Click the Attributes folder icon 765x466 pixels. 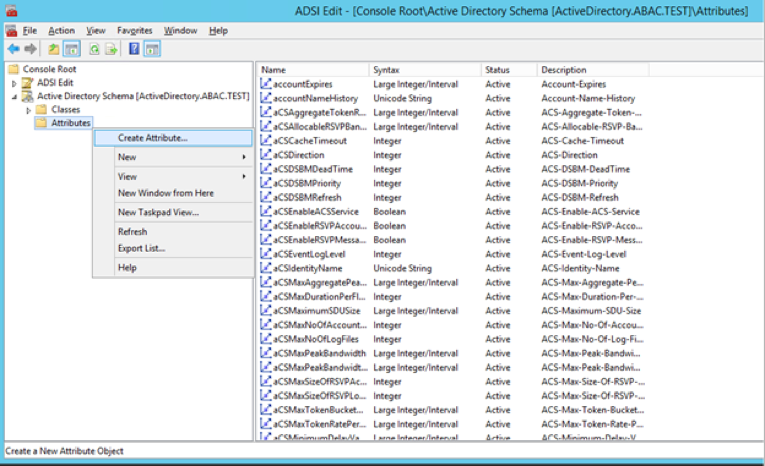(42, 123)
